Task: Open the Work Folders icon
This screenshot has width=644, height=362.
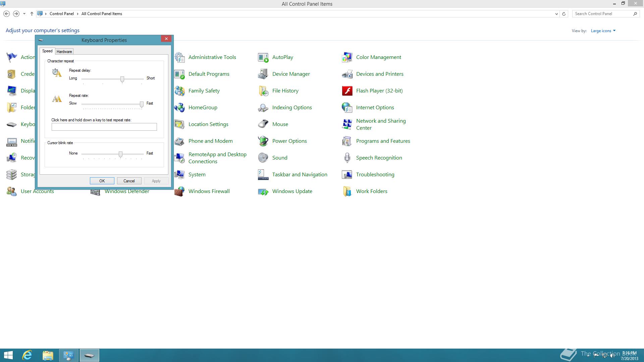Action: click(347, 191)
